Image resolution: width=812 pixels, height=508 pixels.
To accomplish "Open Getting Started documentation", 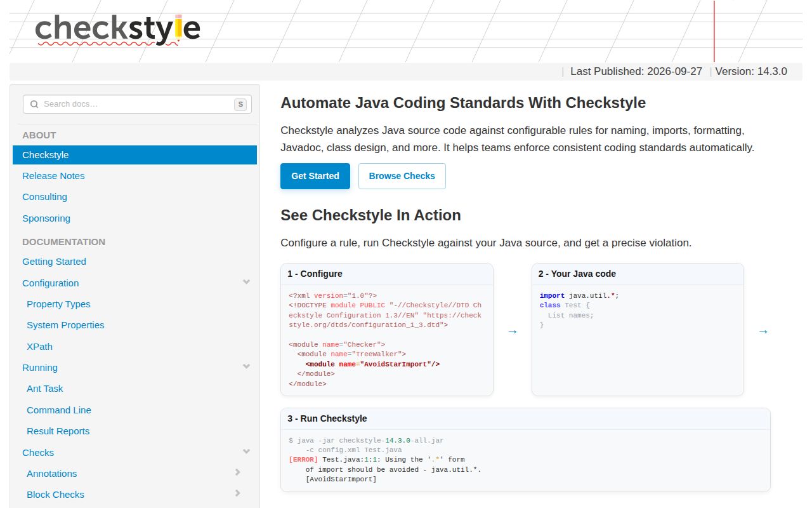I will point(54,262).
